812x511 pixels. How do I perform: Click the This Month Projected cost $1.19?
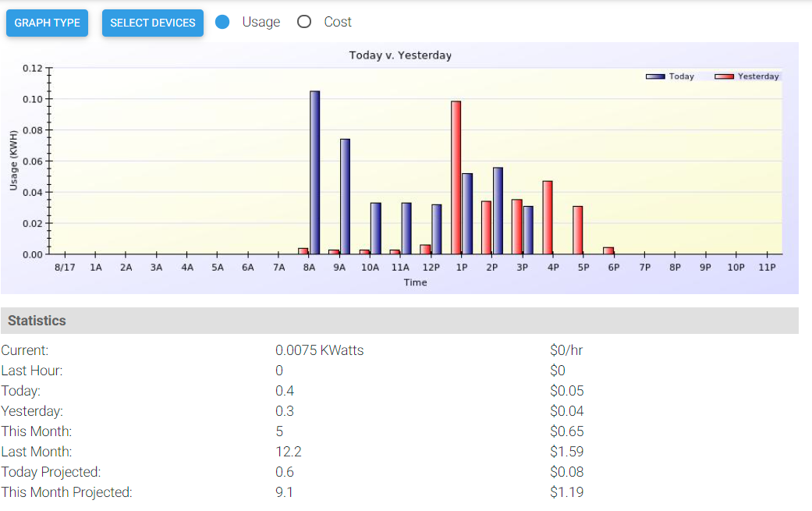tap(566, 492)
